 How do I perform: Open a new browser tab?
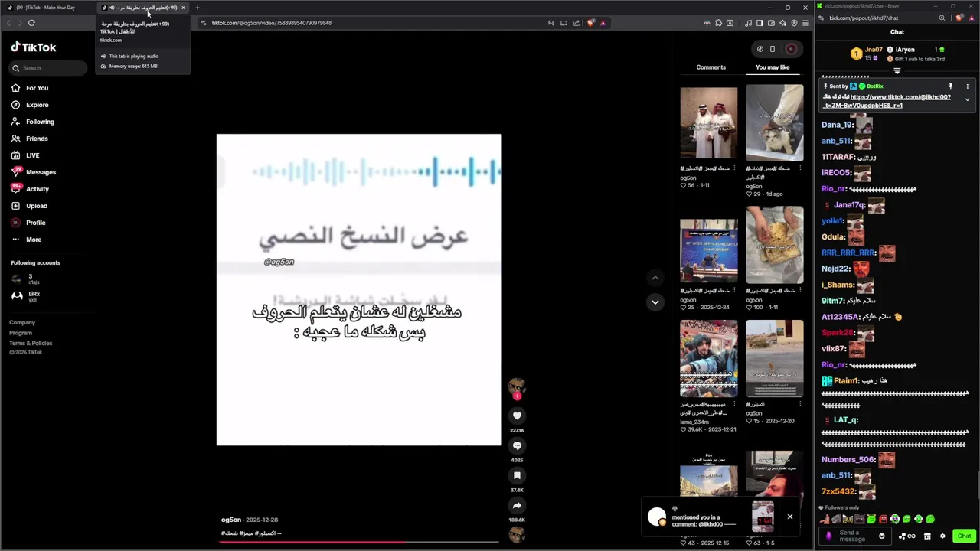(x=197, y=8)
